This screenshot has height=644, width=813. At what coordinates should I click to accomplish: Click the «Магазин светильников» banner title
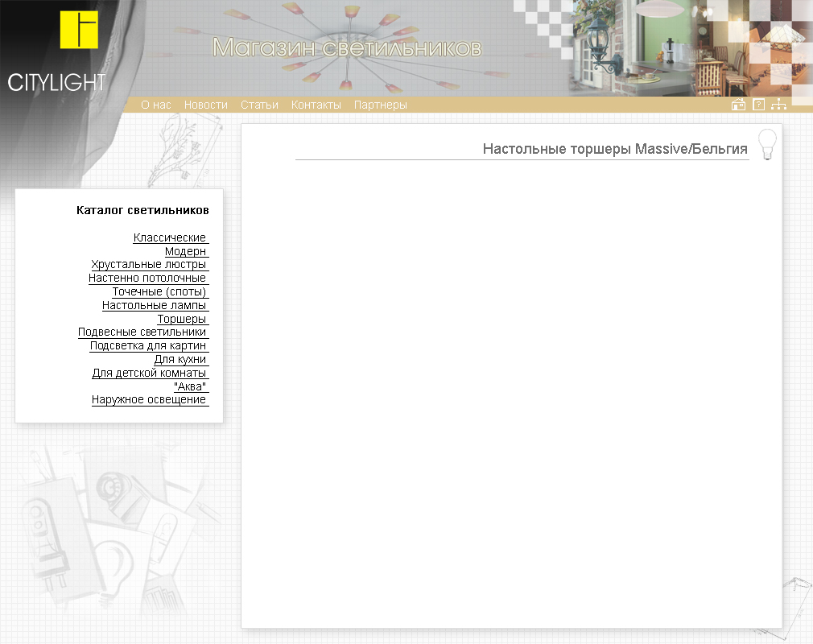347,47
